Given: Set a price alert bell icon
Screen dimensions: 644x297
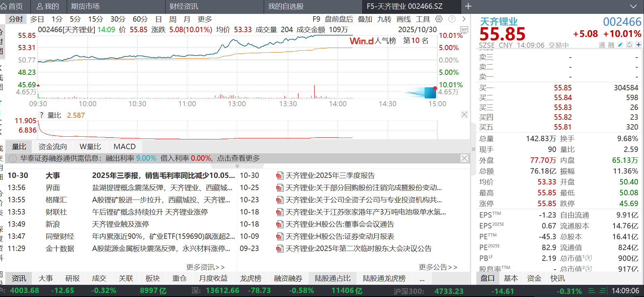Looking at the screenshot, I should pyautogui.click(x=629, y=45).
